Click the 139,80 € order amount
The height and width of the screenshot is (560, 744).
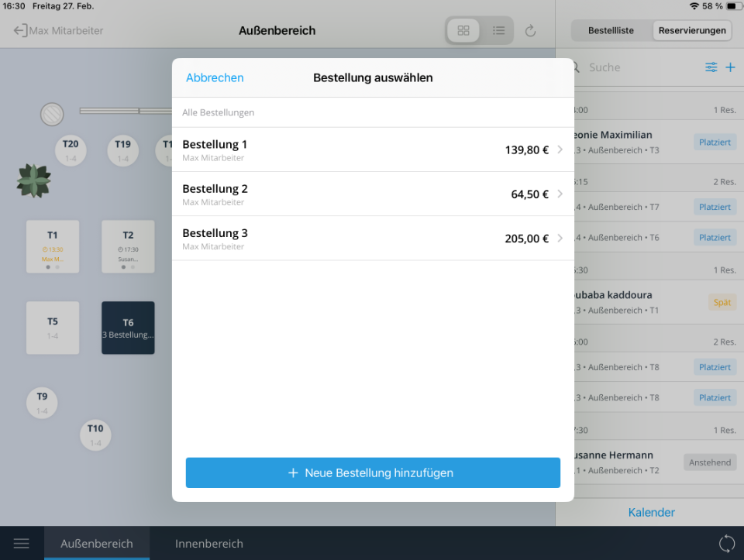(527, 149)
